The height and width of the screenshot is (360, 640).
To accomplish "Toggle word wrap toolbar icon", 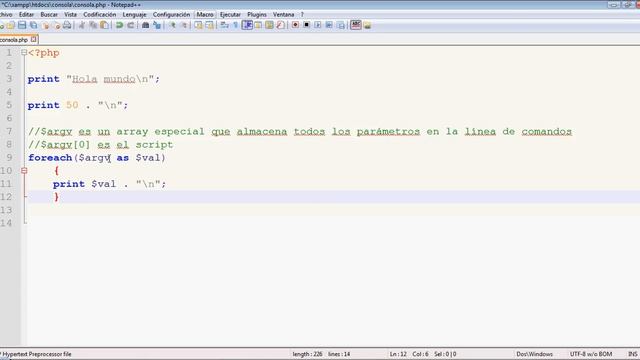I will [x=224, y=25].
